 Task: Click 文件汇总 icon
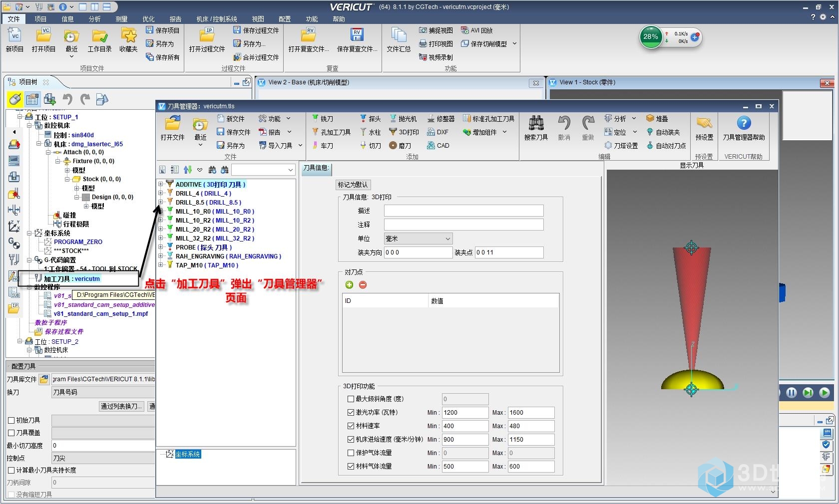pyautogui.click(x=399, y=40)
